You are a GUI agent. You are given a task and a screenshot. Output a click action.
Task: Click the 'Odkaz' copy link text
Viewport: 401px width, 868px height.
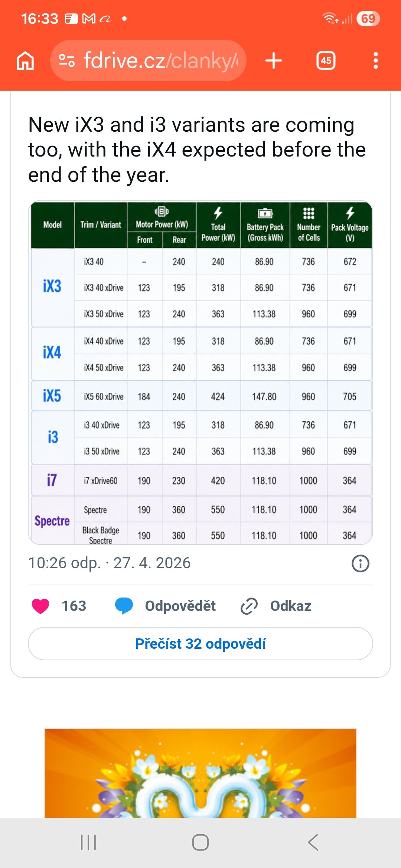290,606
